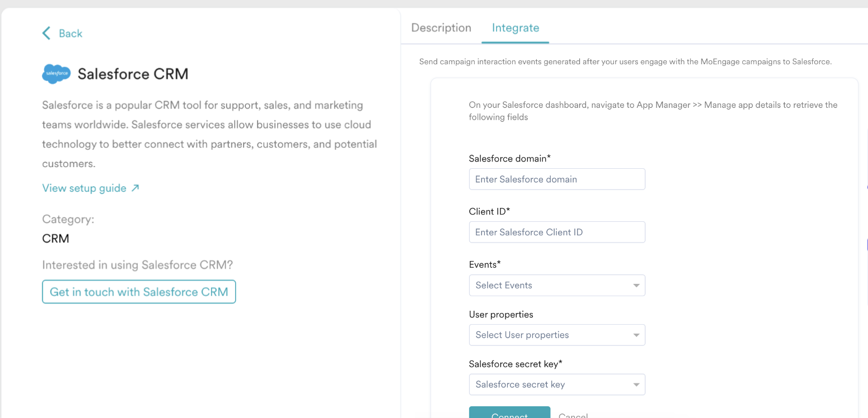This screenshot has width=868, height=418.
Task: Go back using the Back link text
Action: click(x=70, y=34)
